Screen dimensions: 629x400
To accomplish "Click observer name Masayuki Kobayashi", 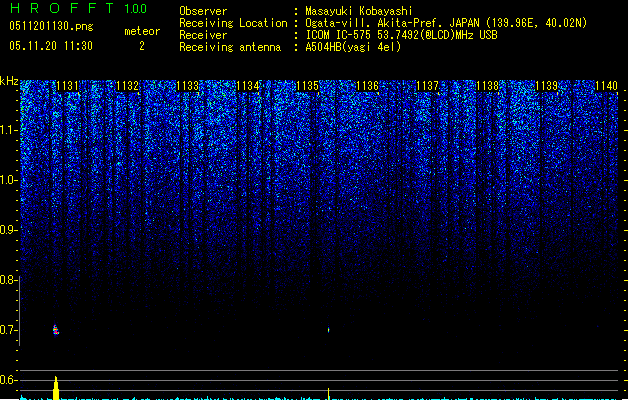I will tap(359, 11).
